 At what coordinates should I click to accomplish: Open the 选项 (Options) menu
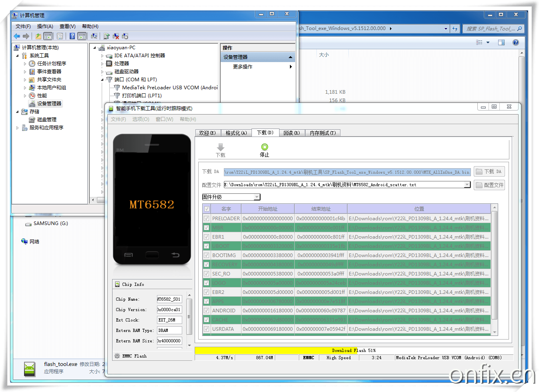(140, 119)
